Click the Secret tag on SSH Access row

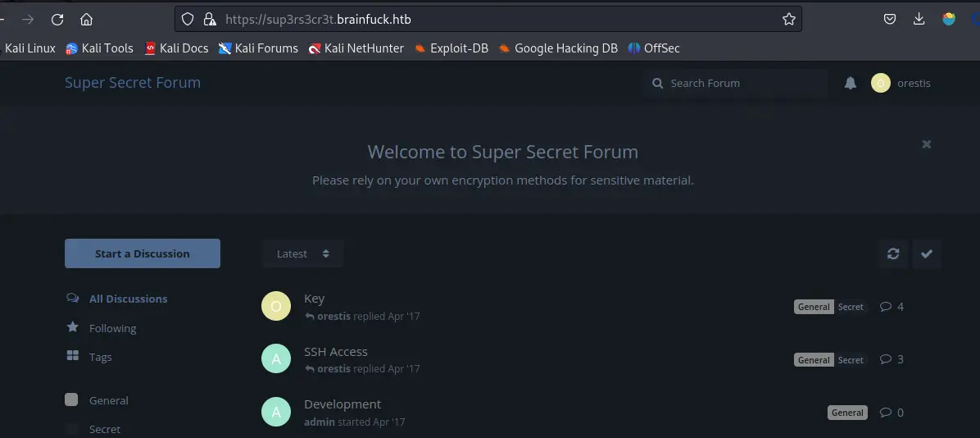click(851, 360)
